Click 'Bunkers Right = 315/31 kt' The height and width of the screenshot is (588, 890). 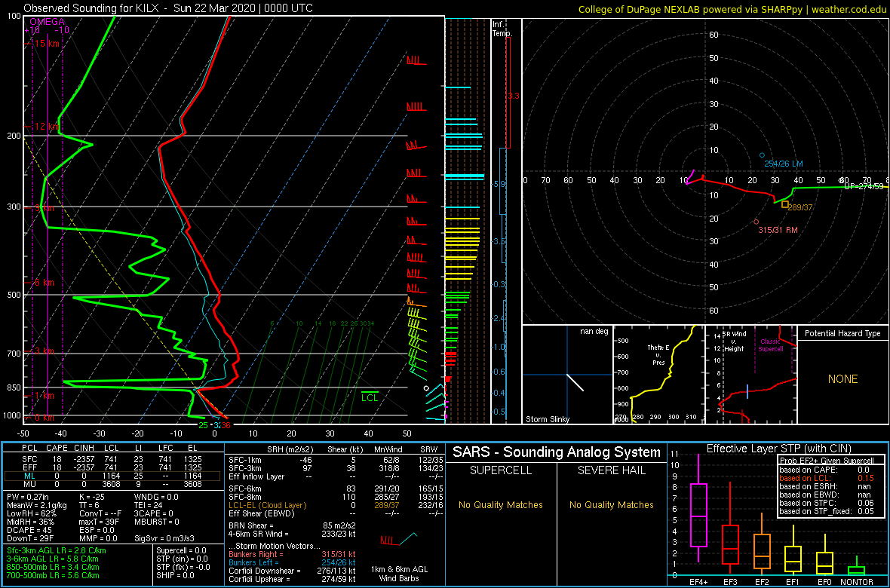click(292, 555)
